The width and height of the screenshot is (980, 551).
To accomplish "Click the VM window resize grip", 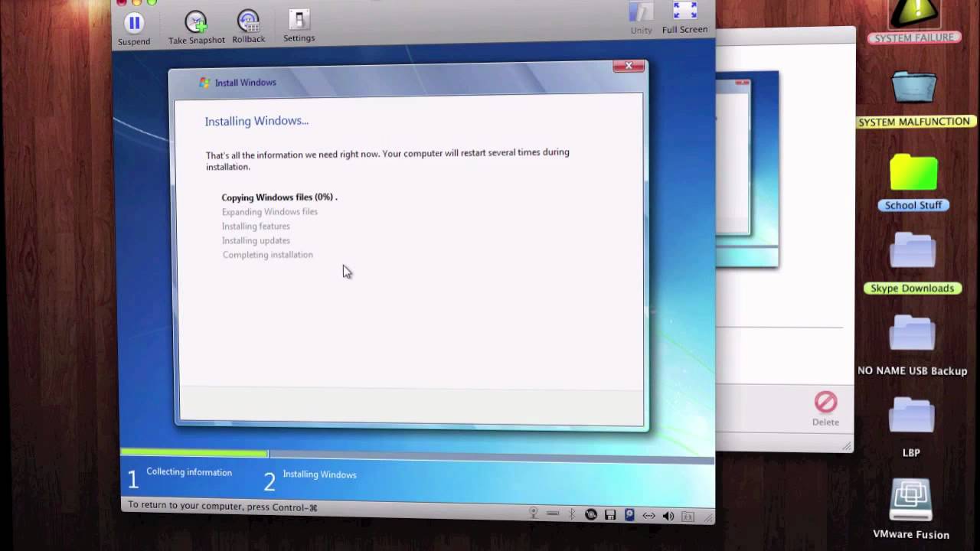I will [708, 517].
